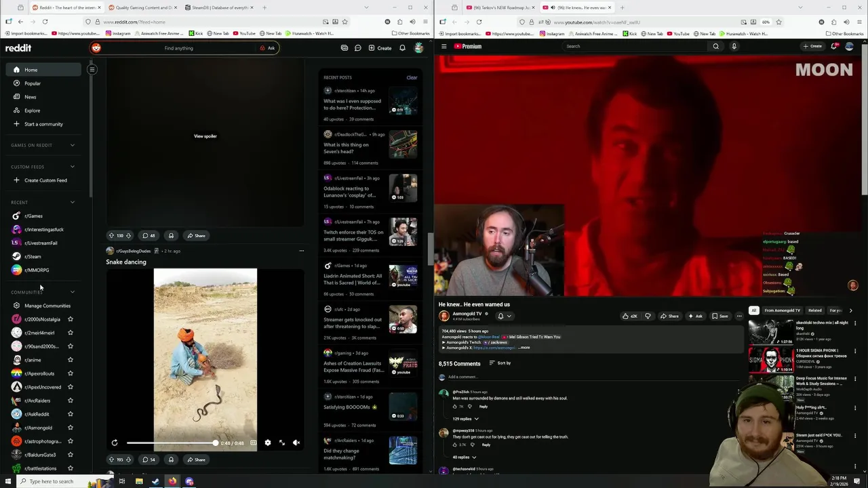The width and height of the screenshot is (868, 488).
Task: Open YouTube notifications bell in header
Action: [x=834, y=46]
